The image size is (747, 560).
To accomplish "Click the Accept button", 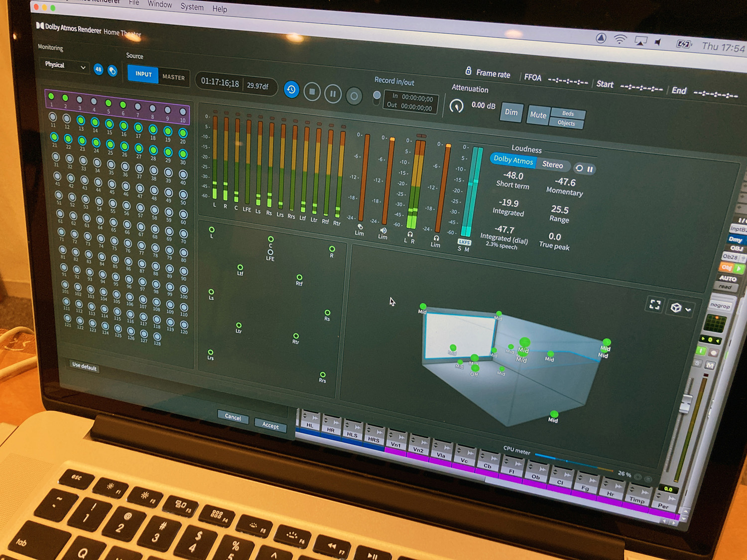I will [x=270, y=425].
